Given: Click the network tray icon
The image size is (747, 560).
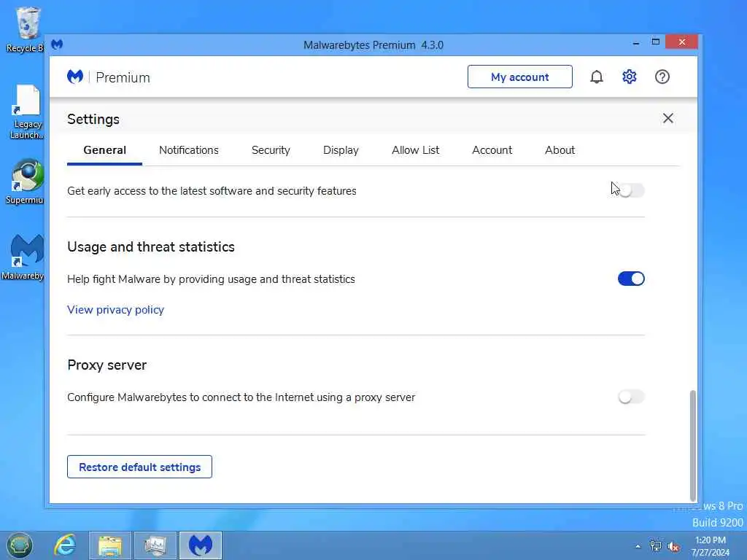Looking at the screenshot, I should click(656, 546).
